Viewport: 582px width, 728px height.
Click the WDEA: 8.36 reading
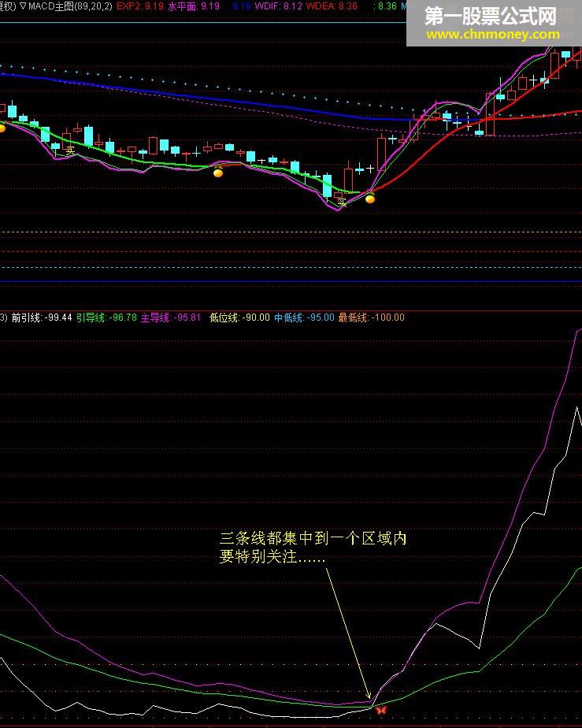tap(332, 6)
